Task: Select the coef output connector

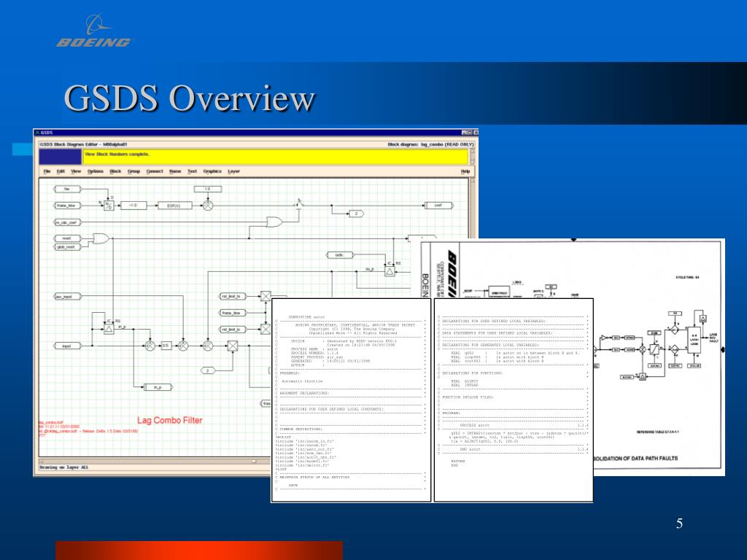Action: pos(438,205)
